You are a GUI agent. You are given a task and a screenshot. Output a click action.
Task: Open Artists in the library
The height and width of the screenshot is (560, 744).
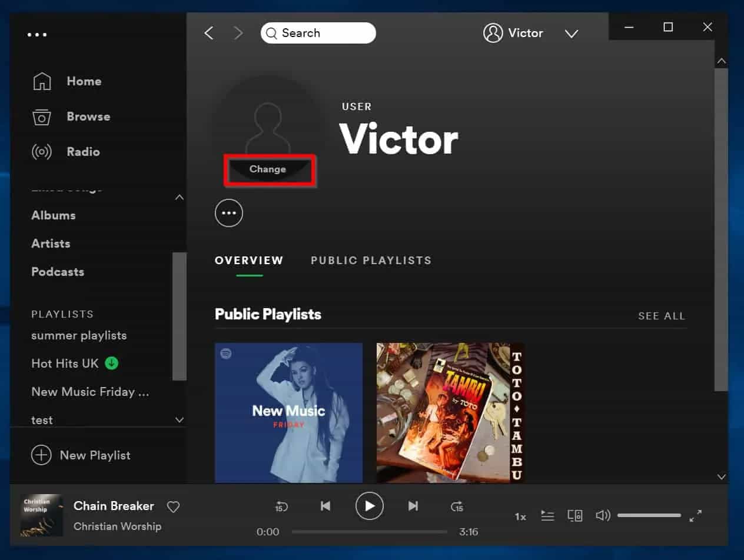click(x=51, y=244)
